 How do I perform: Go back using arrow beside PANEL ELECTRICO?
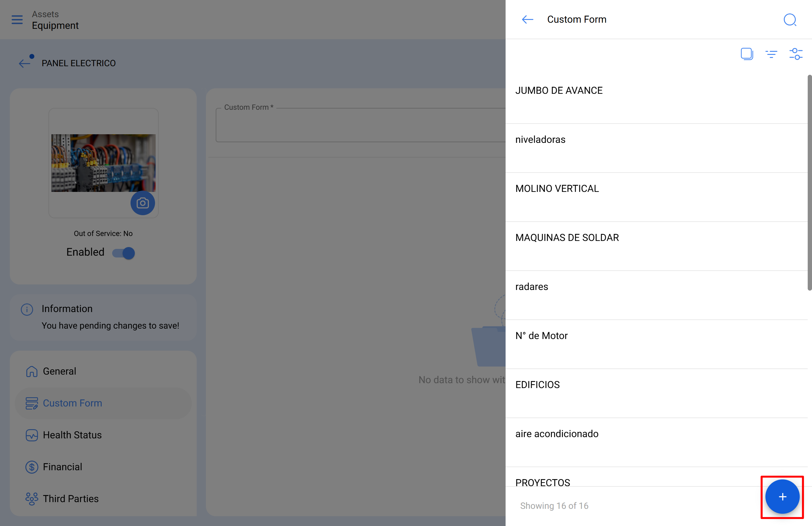coord(25,63)
